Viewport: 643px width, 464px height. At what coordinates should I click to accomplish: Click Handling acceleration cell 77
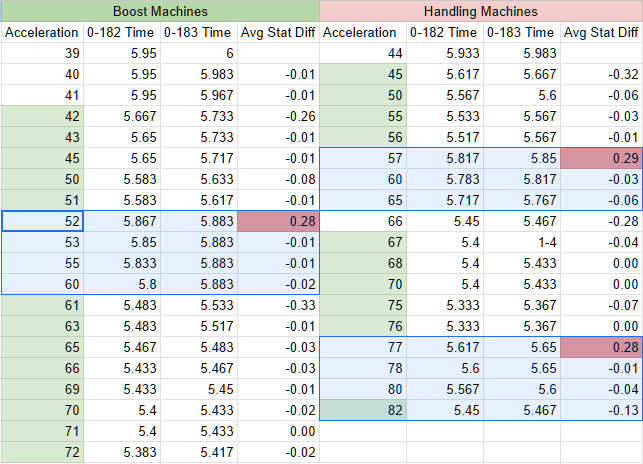point(363,347)
